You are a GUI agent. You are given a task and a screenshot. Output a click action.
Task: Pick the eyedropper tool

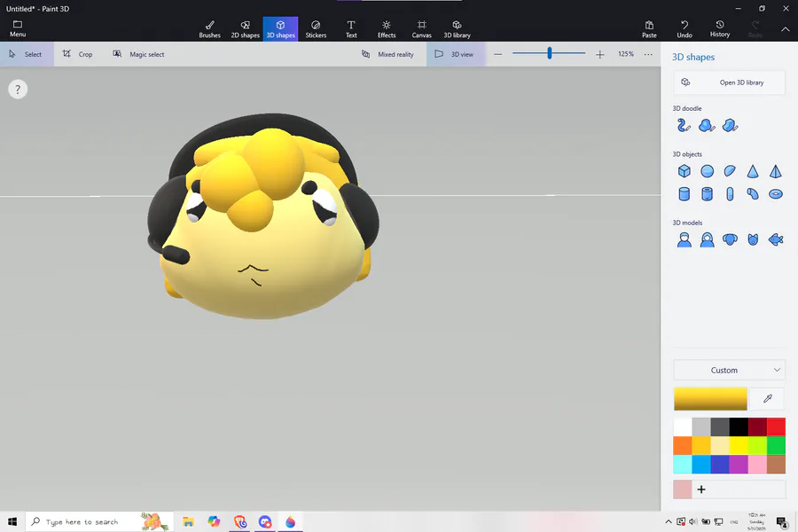point(768,399)
